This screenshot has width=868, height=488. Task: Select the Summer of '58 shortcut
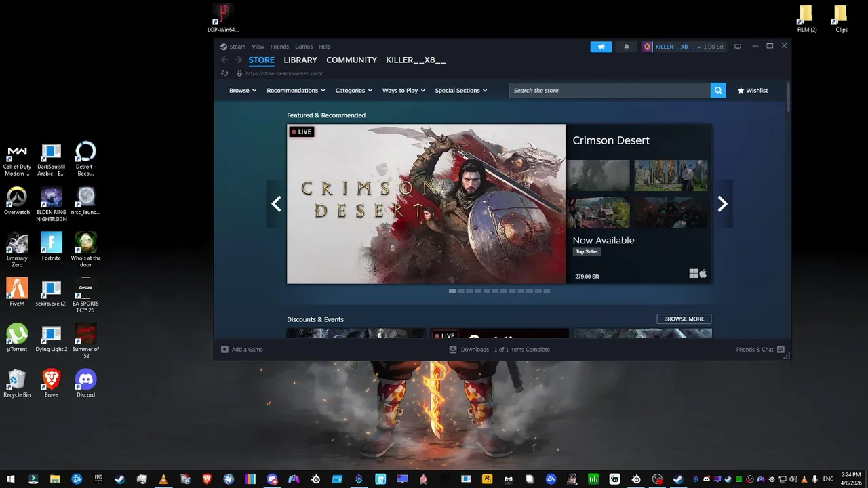point(85,341)
